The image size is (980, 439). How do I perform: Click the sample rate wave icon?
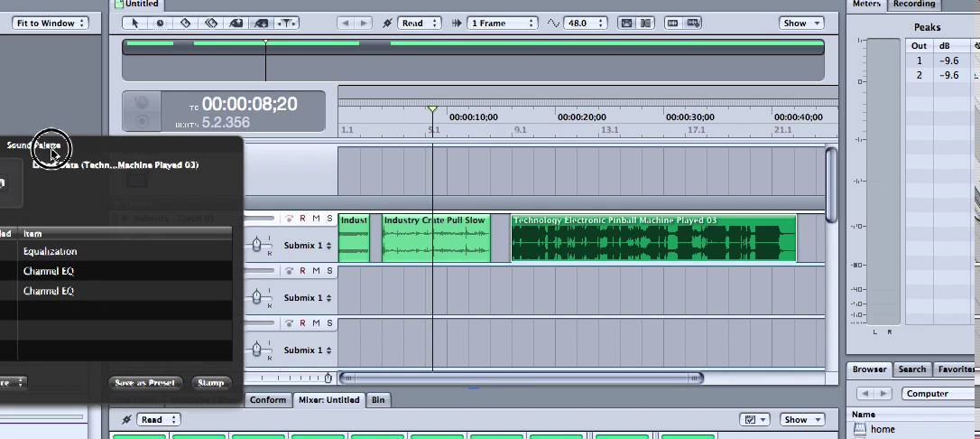pyautogui.click(x=553, y=23)
